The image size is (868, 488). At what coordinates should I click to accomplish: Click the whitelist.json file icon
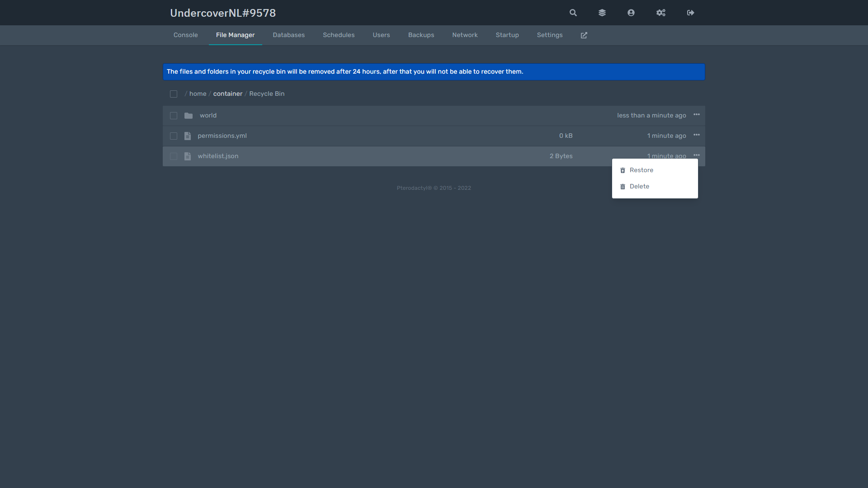(x=188, y=156)
